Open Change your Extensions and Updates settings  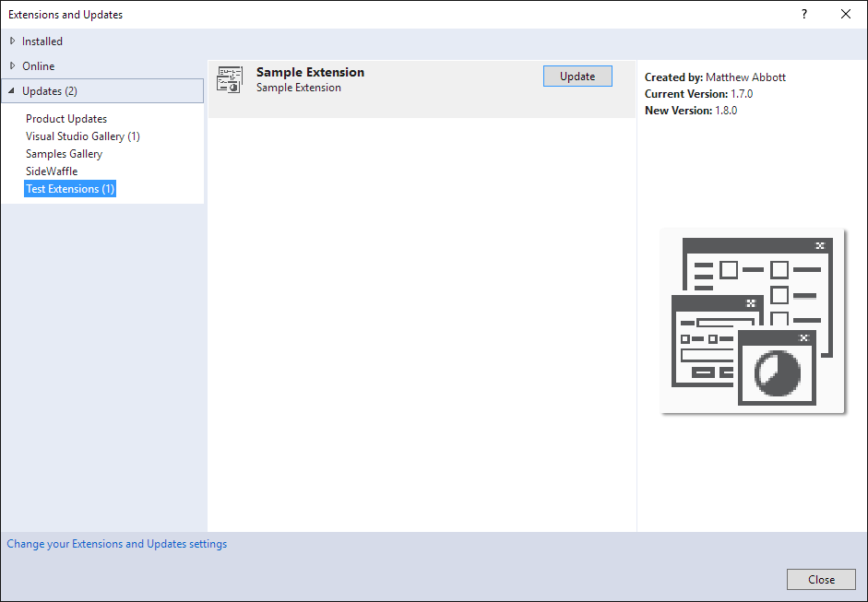click(x=117, y=544)
